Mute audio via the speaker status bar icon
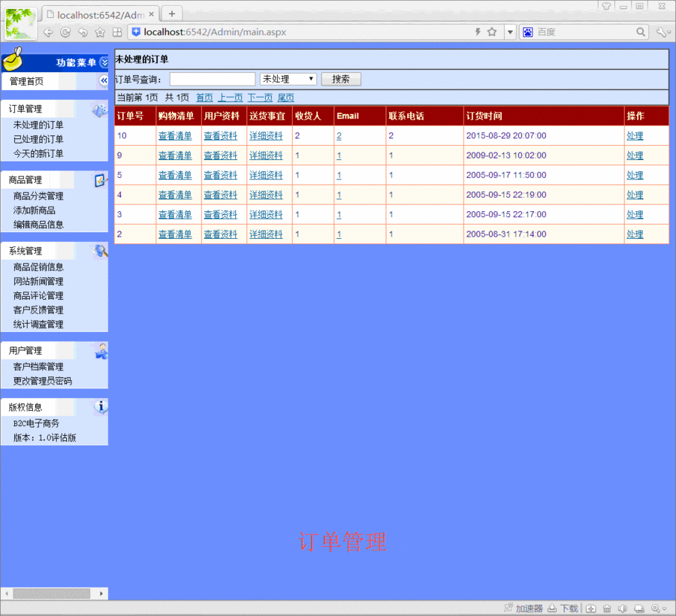The width and height of the screenshot is (676, 616). [623, 608]
